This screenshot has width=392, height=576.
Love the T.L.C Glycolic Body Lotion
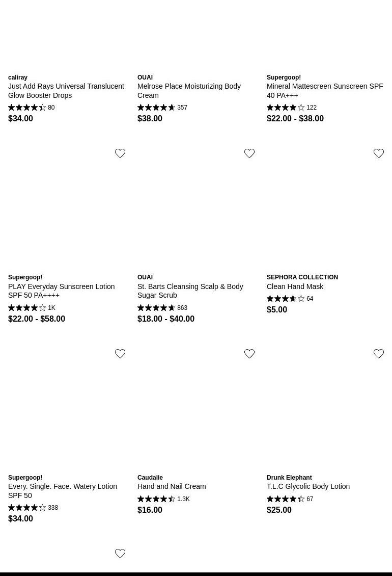379,354
